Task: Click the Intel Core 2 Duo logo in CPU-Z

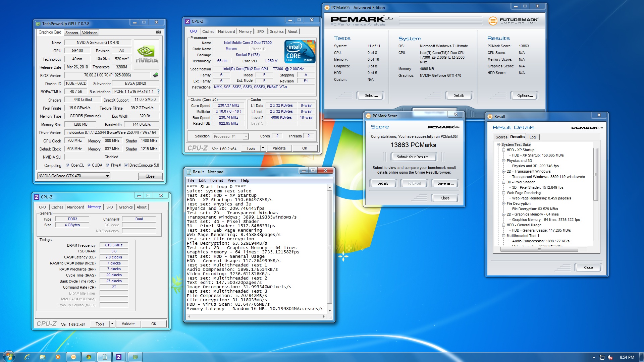Action: coord(300,52)
